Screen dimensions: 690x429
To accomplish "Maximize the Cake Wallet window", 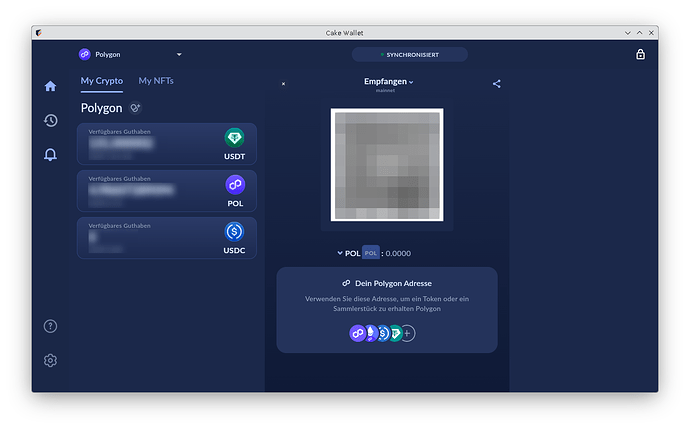I will point(639,33).
